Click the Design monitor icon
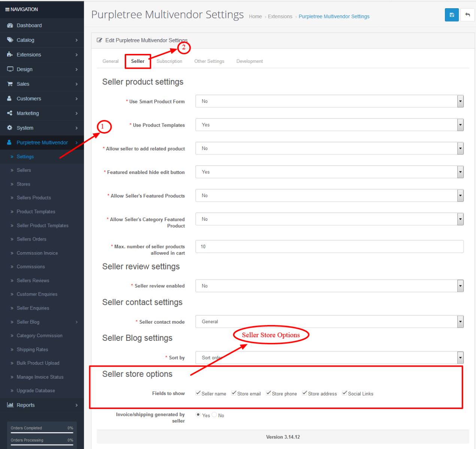 tap(10, 69)
